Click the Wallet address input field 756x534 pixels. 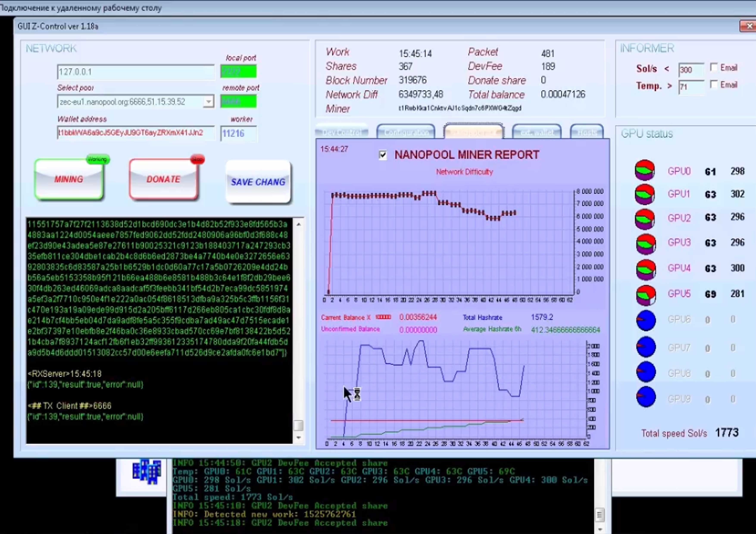click(136, 133)
